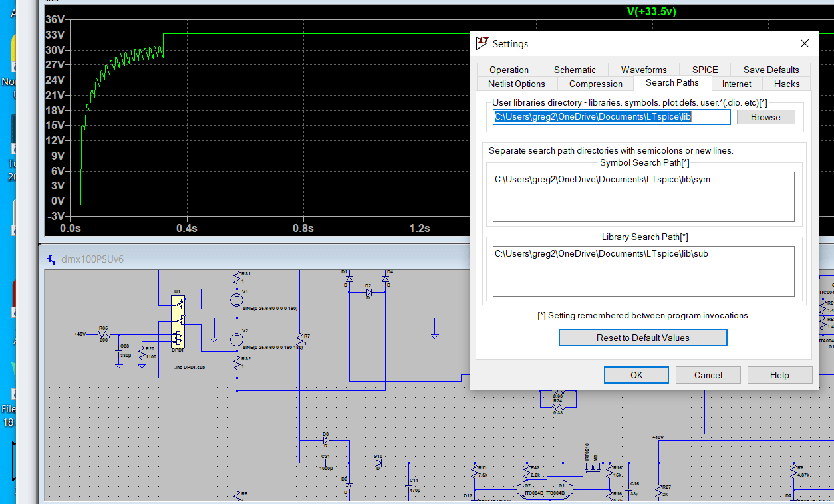Close the Settings dialog window
Image resolution: width=834 pixels, height=504 pixels.
pyautogui.click(x=805, y=43)
